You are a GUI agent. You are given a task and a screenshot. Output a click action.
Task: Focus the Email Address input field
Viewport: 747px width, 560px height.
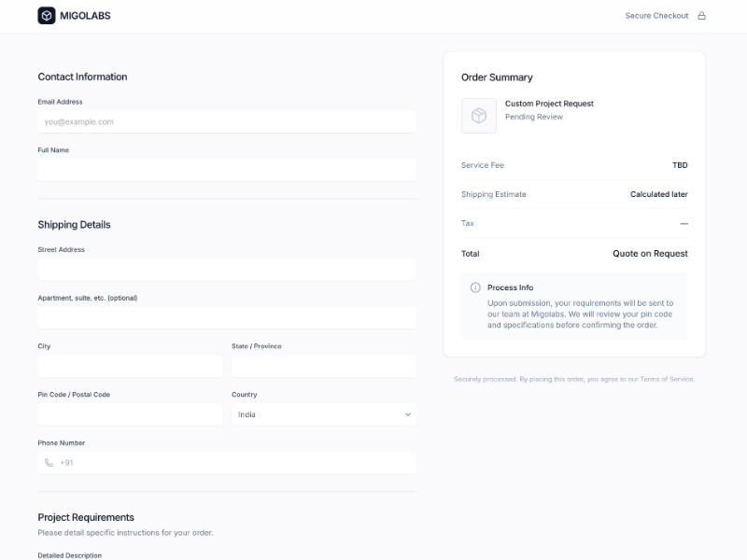pyautogui.click(x=227, y=121)
